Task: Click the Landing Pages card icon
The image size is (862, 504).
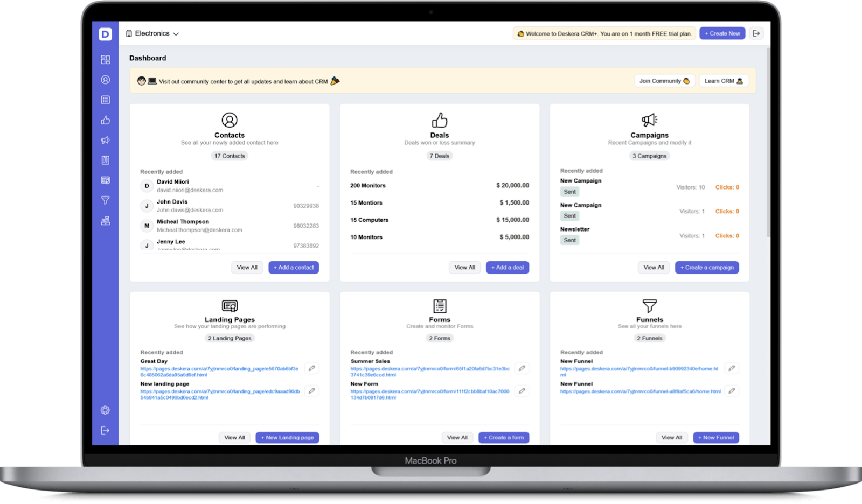Action: [230, 306]
